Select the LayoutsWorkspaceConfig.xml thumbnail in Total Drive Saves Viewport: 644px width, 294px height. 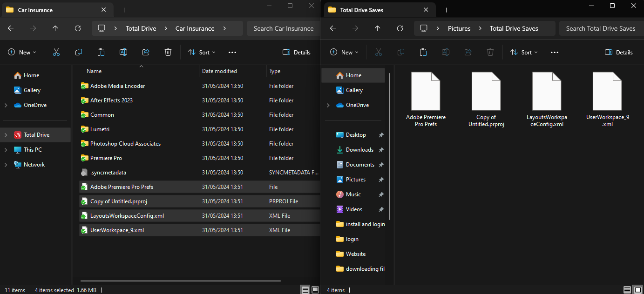click(547, 100)
